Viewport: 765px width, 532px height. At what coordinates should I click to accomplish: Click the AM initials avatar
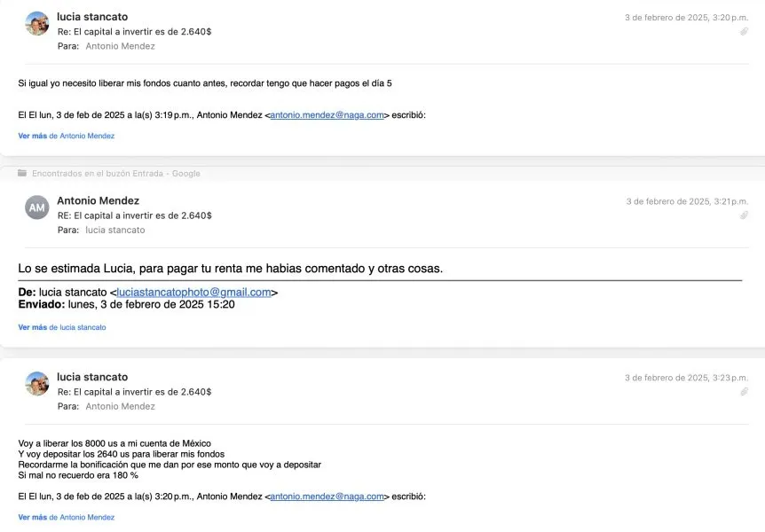tap(37, 207)
